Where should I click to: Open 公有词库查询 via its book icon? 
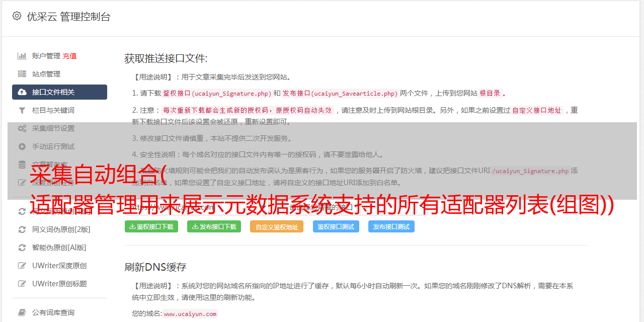(x=22, y=312)
